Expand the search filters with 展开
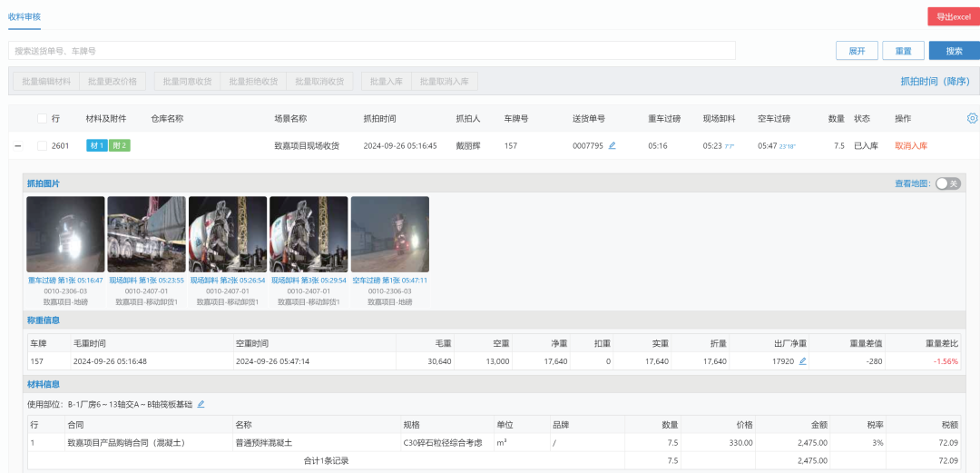The width and height of the screenshot is (980, 473). [x=857, y=51]
